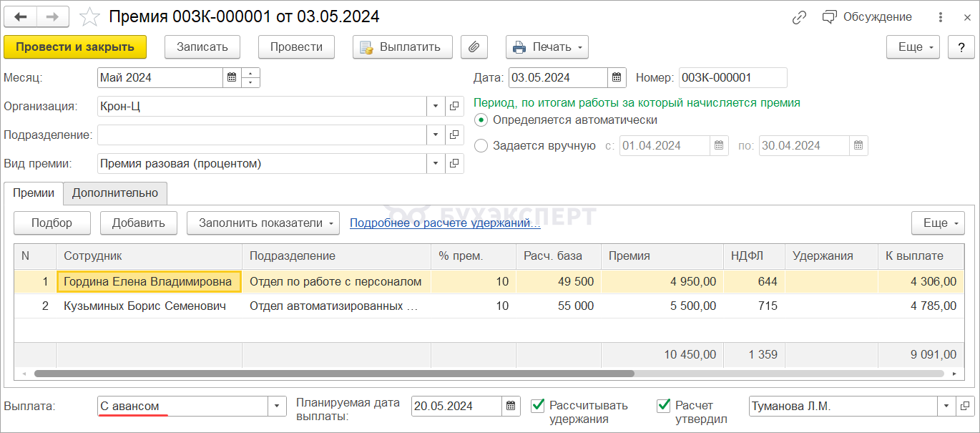Screen dimensions: 980x433
Task: Open calendar picker for Месяц field
Action: click(232, 78)
